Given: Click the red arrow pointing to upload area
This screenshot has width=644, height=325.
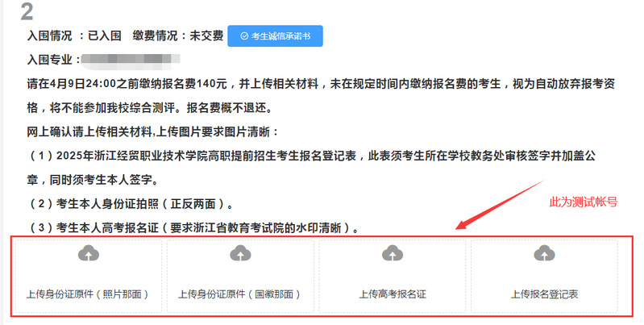Looking at the screenshot, I should (501, 204).
